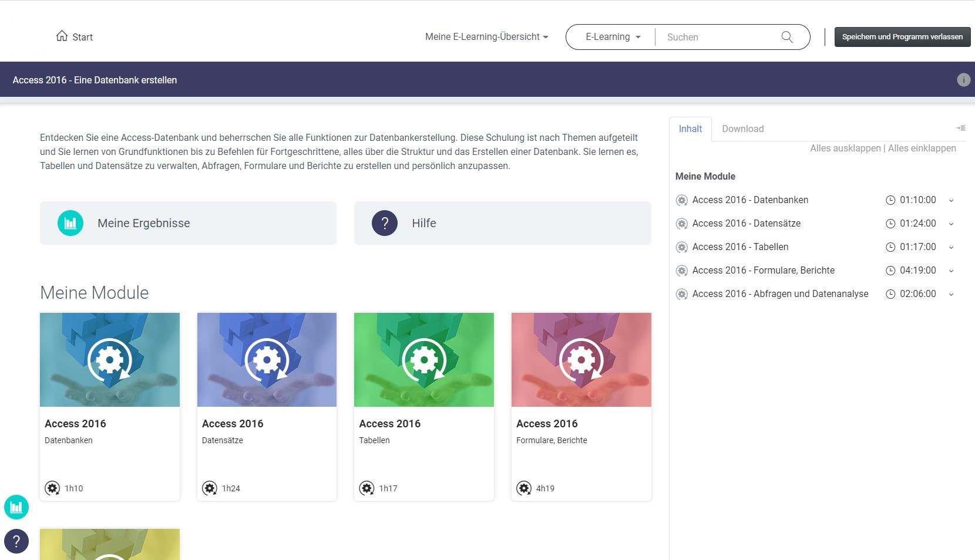Click the clock icon next to 02:06:00
The width and height of the screenshot is (975, 560).
tap(890, 294)
